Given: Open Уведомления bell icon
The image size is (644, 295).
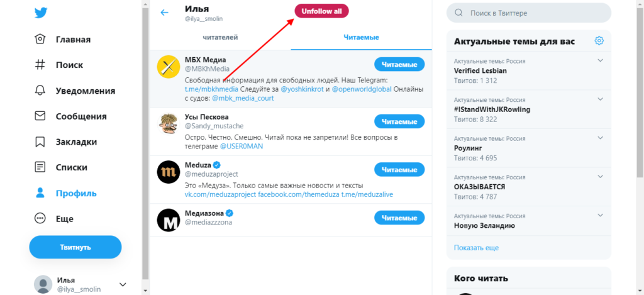Looking at the screenshot, I should 40,90.
